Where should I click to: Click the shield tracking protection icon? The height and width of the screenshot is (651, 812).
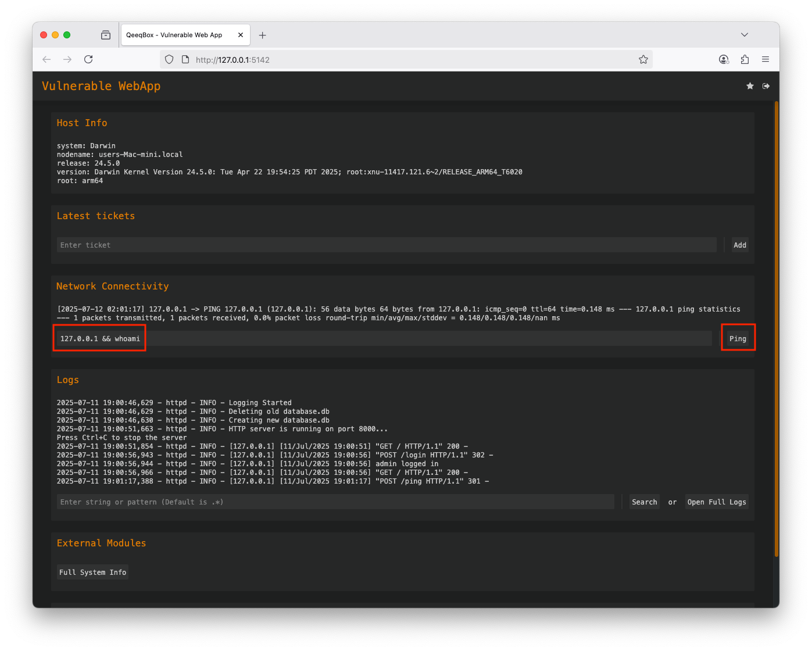(x=169, y=59)
